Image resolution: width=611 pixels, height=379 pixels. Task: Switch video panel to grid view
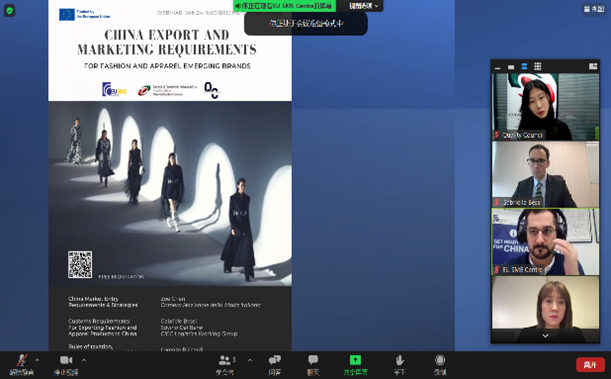tap(537, 66)
